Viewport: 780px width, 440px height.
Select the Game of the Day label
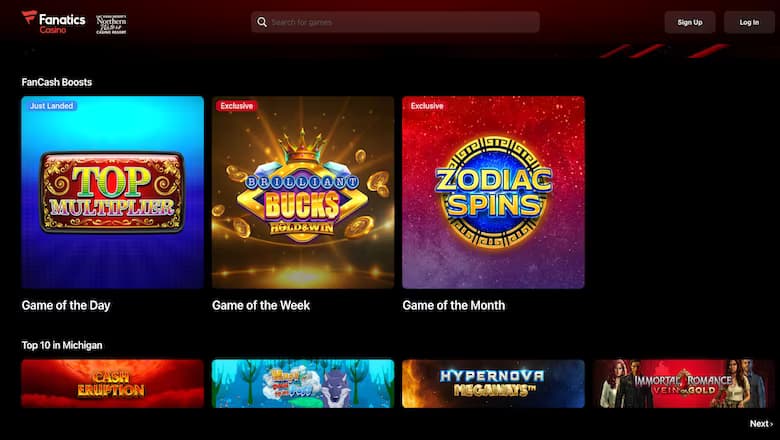click(x=66, y=305)
